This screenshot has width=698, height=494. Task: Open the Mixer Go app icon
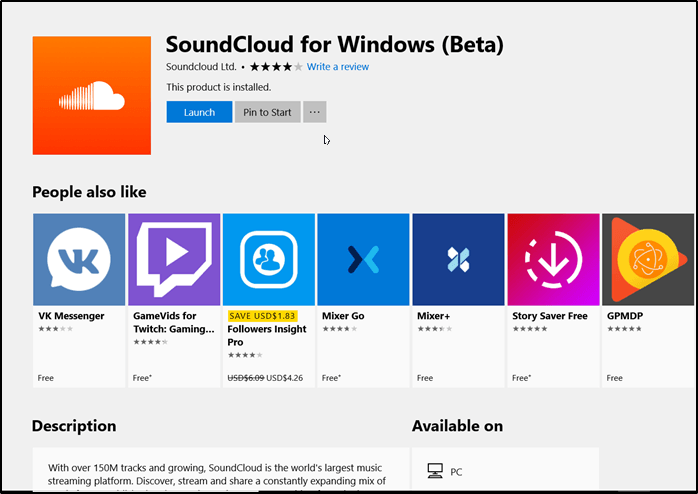pos(363,259)
